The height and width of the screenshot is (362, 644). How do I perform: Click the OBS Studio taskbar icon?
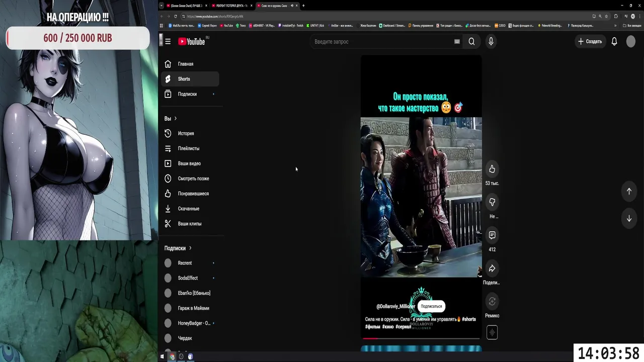coord(181,356)
